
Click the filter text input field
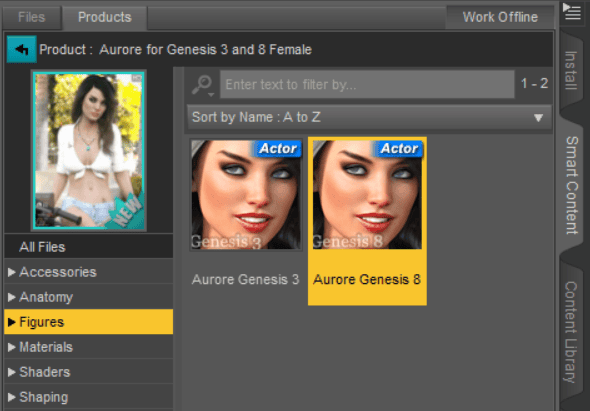pos(367,85)
